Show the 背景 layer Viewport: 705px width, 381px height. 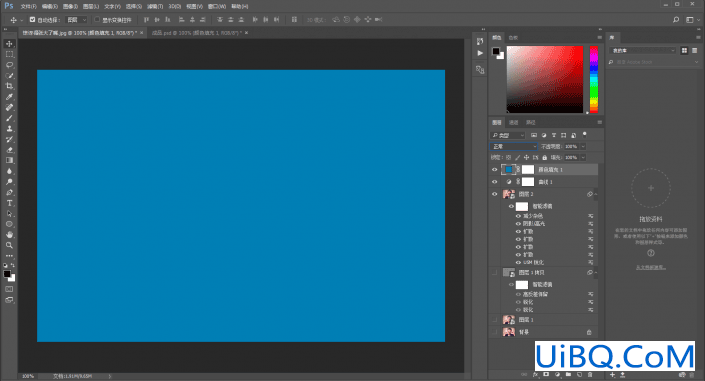coord(495,332)
